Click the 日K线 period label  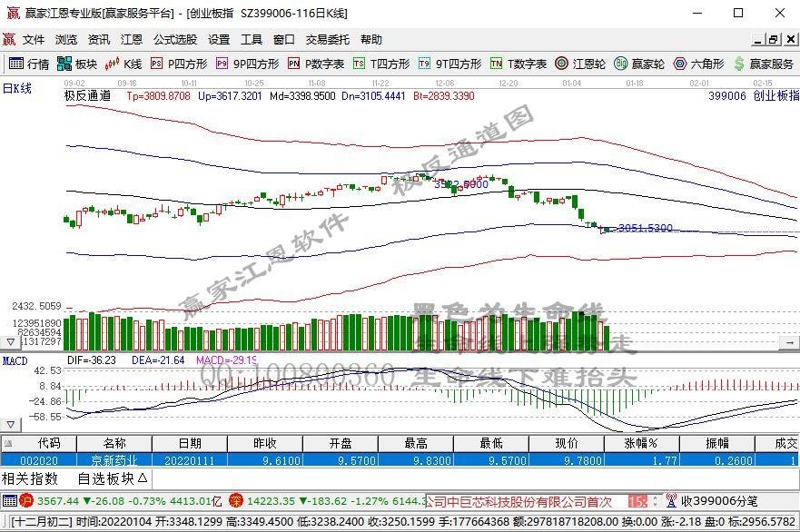[x=17, y=88]
